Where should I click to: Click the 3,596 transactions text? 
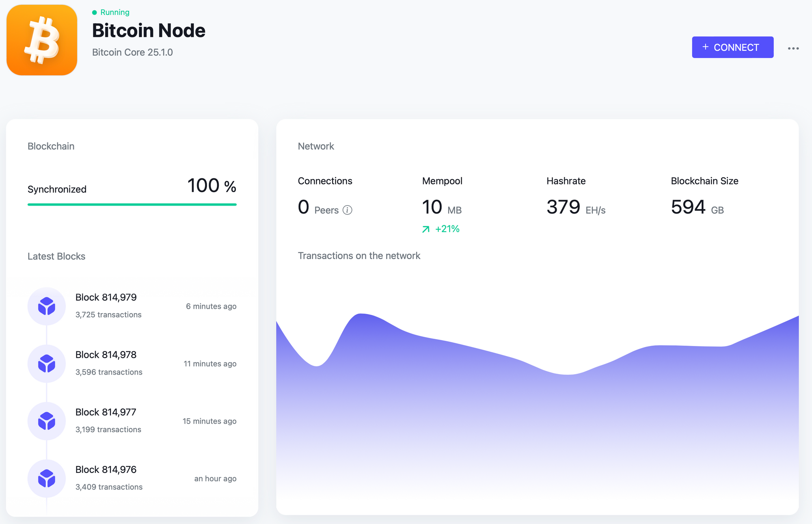(x=109, y=372)
